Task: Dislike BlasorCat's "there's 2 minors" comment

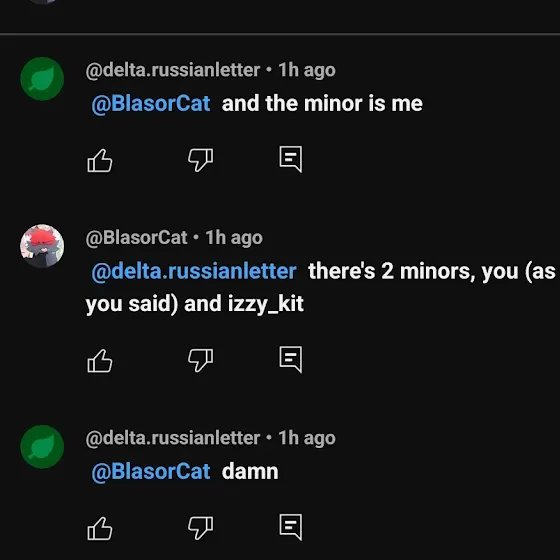Action: pos(200,361)
